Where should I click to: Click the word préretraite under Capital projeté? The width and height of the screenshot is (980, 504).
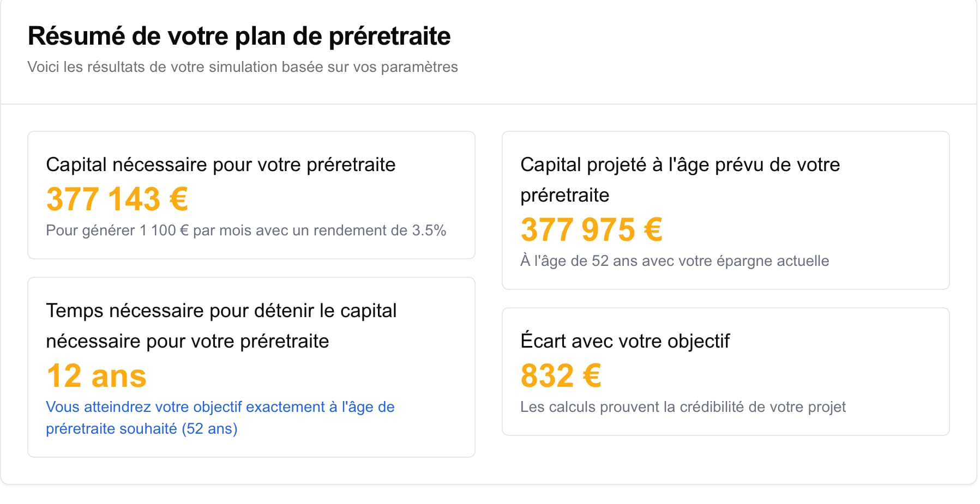[565, 195]
